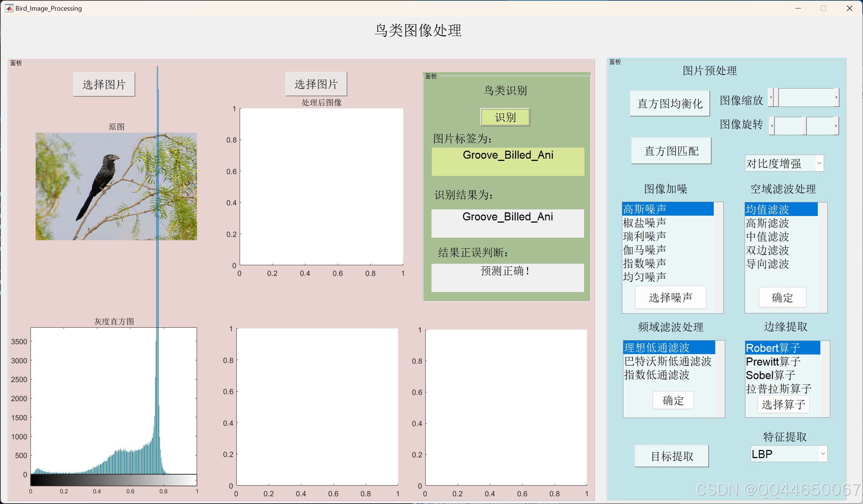Select 椒盐噪声 in the noise list
863x504 pixels.
coord(645,223)
